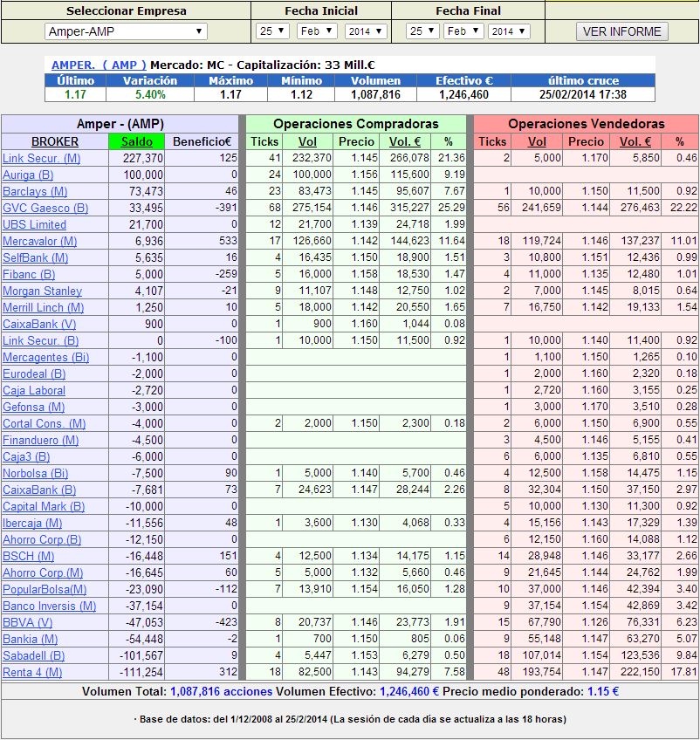Open the Mercavalor (M) broker link
700x740 pixels.
pos(40,241)
